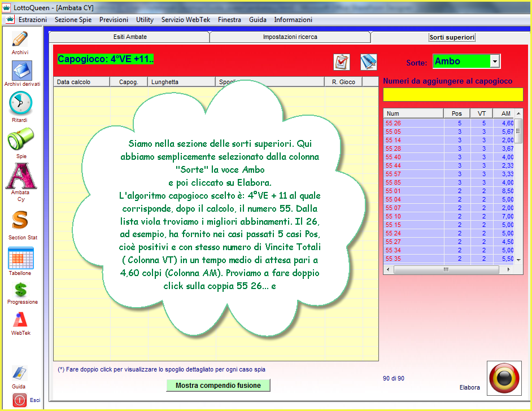The height and width of the screenshot is (411, 532).
Task: Open Archivi derivati in the sidebar
Action: coord(22,71)
